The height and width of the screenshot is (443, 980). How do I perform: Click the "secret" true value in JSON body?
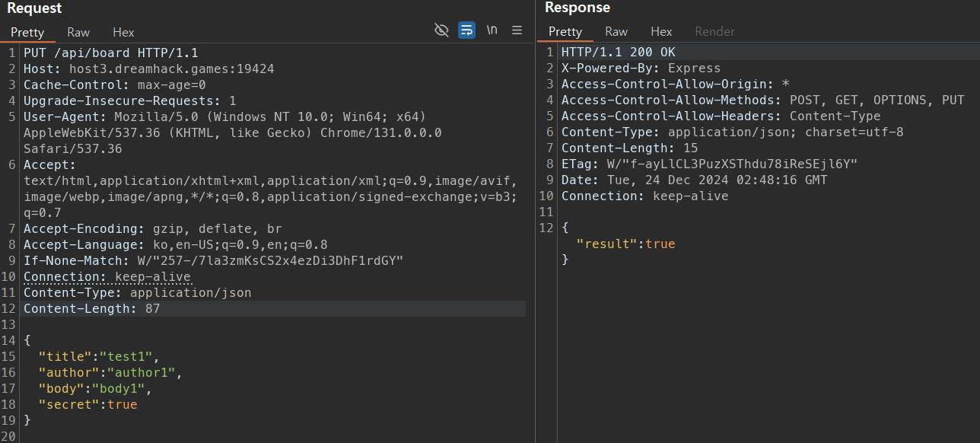122,404
